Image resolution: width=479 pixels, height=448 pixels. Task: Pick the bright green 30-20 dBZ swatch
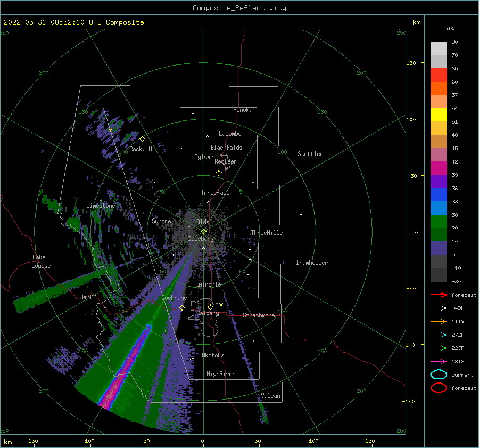click(439, 221)
